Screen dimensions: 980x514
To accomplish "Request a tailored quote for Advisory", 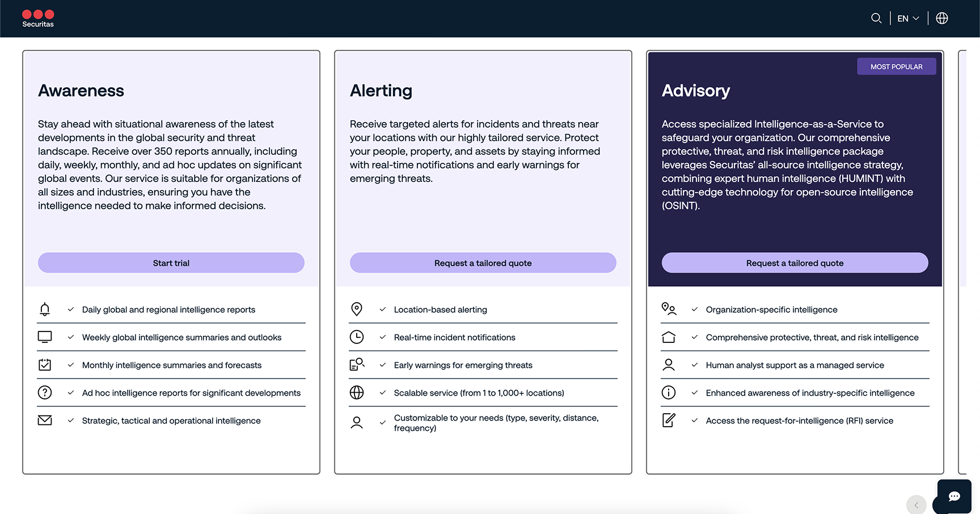I will [x=795, y=263].
